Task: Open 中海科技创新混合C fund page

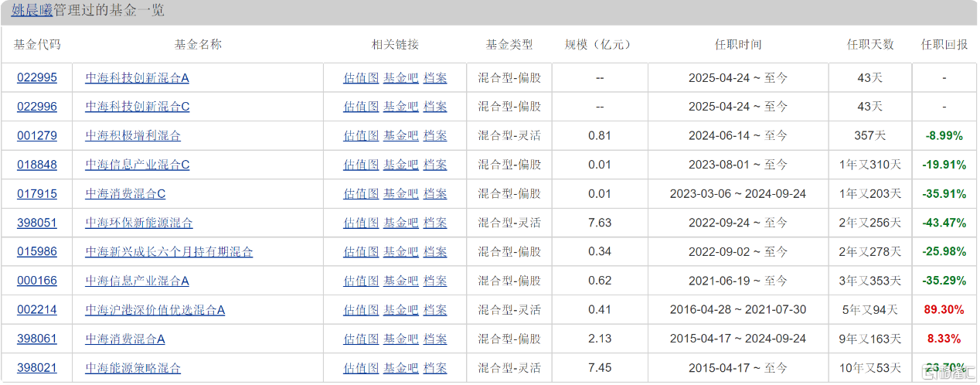Action: pyautogui.click(x=138, y=107)
